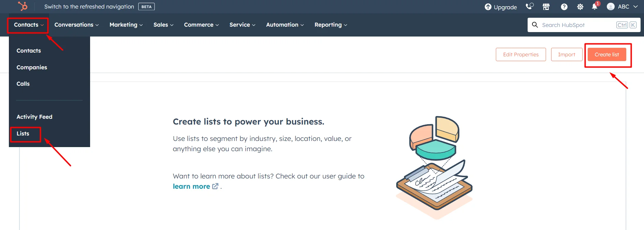Screen dimensions: 644x230
Task: Open the notifications bell icon
Action: tap(595, 6)
